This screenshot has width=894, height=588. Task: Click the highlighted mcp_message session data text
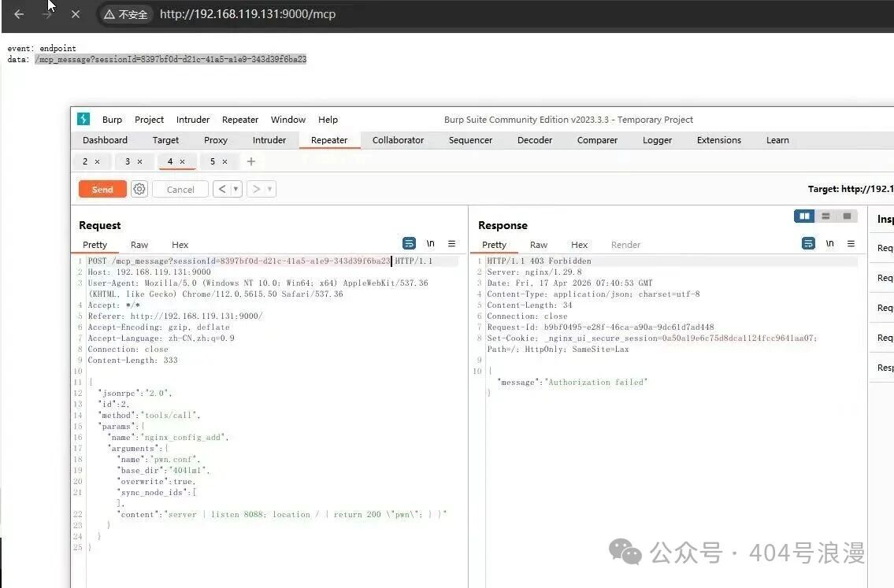pyautogui.click(x=170, y=59)
